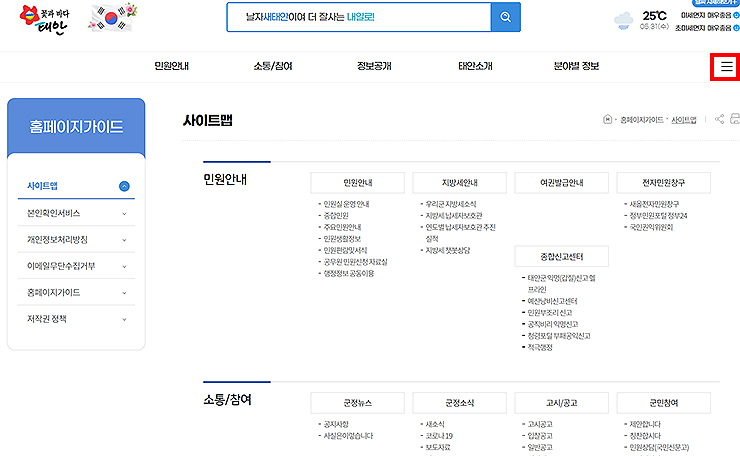Open the 민원실 운영 안내 link
The image size is (740, 456).
click(x=346, y=204)
